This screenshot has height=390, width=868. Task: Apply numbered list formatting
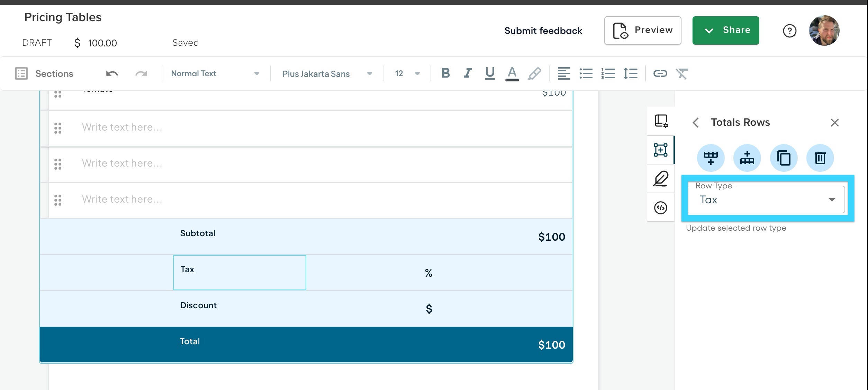(608, 73)
